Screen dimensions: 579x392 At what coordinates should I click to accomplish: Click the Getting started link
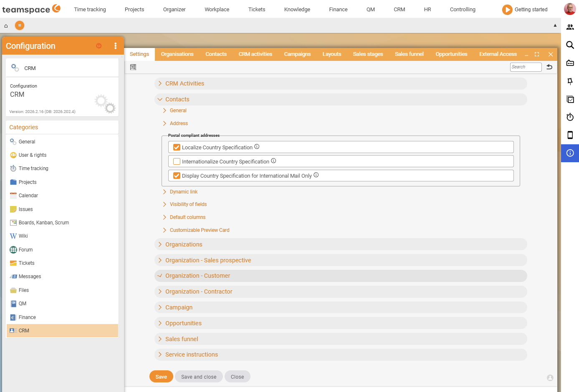531,9
